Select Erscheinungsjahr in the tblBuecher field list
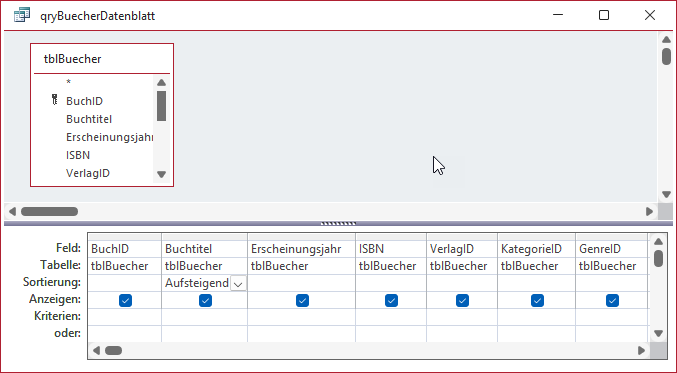 109,137
